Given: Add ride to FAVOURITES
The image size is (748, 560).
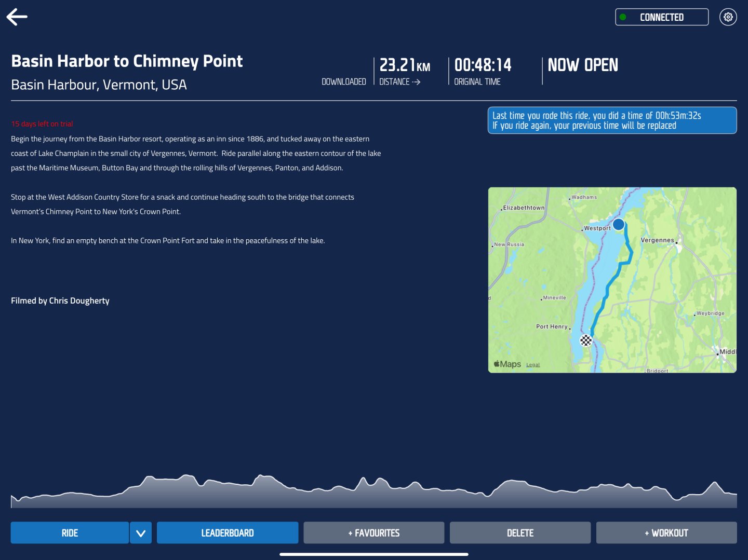Looking at the screenshot, I should 374,533.
